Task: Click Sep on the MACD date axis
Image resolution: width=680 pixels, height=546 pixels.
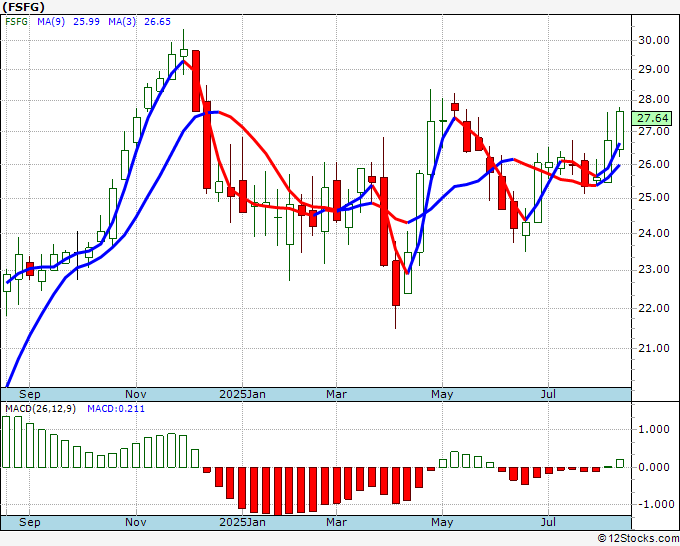Action: (x=29, y=522)
